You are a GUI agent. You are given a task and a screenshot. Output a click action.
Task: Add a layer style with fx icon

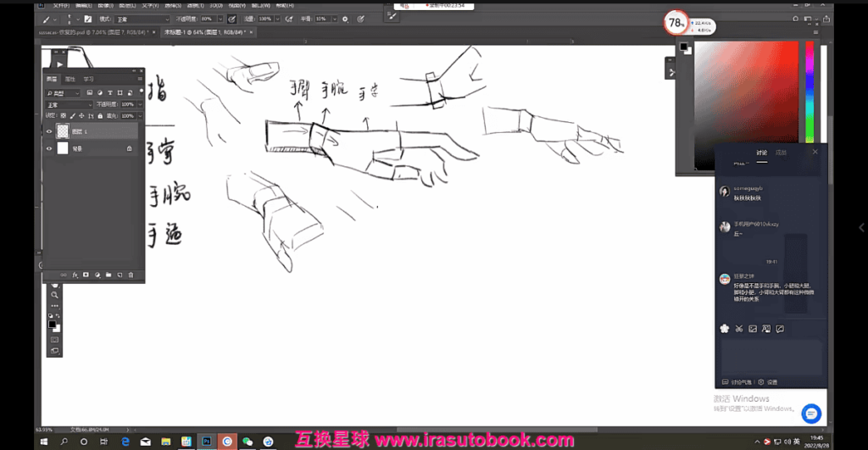75,275
